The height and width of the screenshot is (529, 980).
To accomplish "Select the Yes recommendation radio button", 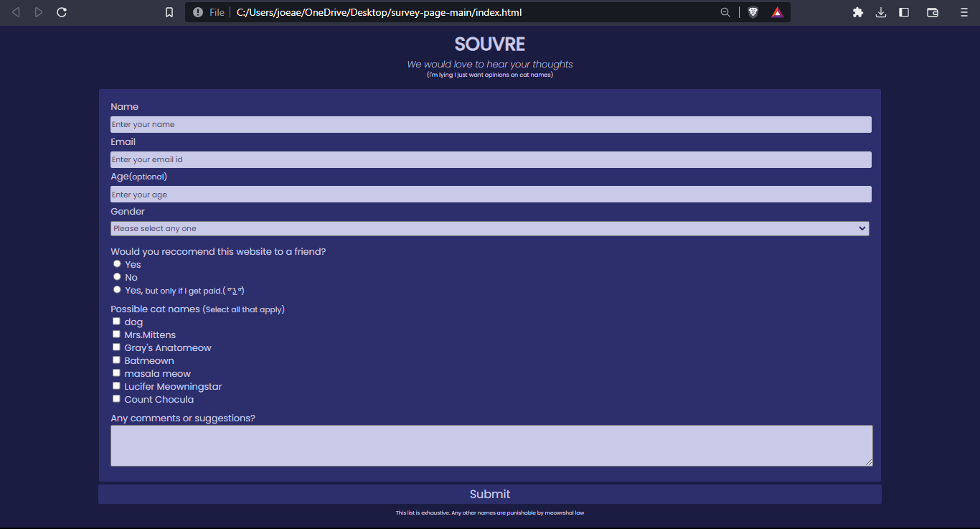I will (117, 263).
